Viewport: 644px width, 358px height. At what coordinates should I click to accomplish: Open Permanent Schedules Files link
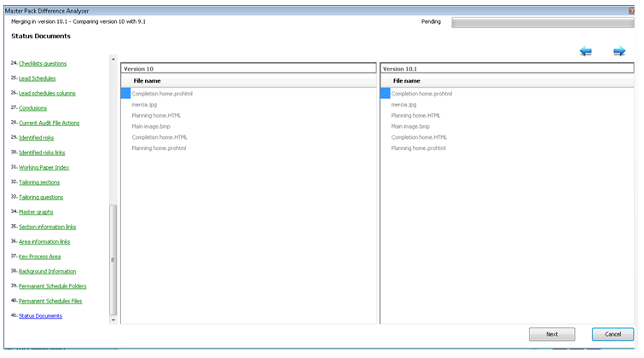50,301
